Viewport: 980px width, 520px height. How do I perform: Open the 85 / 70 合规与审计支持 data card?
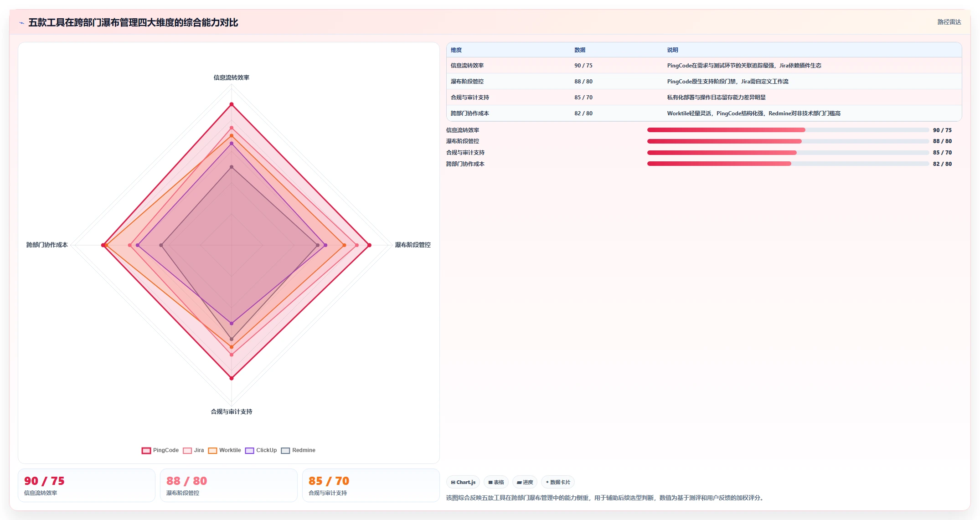click(x=371, y=485)
